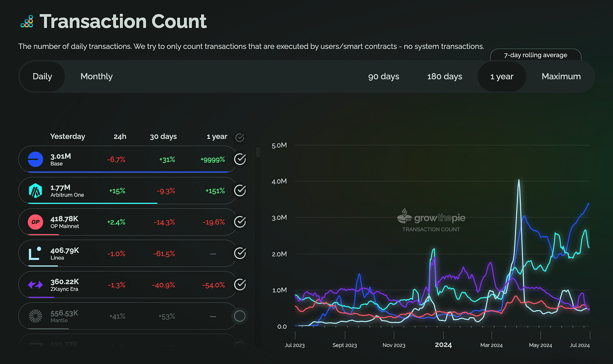Viewport: 613px width, 364px height.
Task: Toggle ZKsync Era checkmark
Action: pyautogui.click(x=240, y=284)
